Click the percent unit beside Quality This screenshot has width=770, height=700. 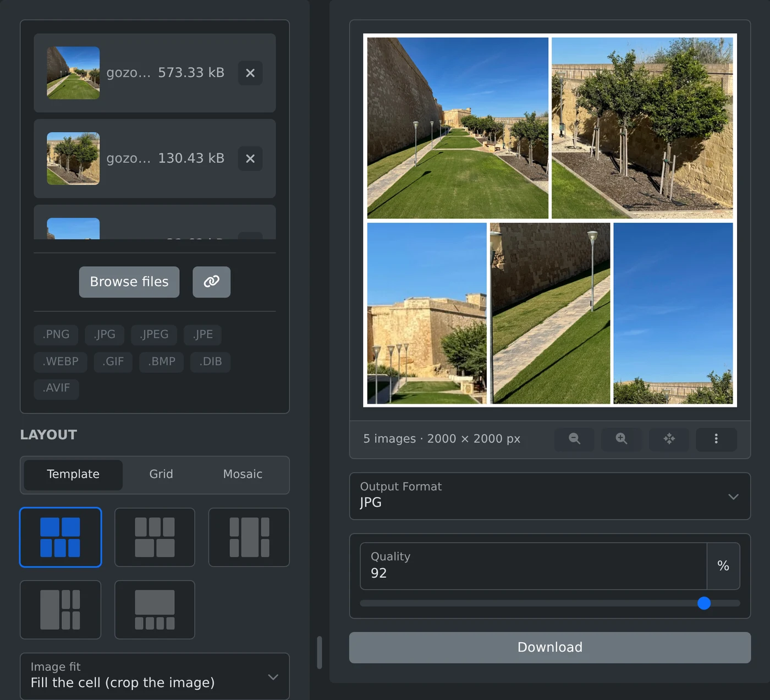coord(723,566)
